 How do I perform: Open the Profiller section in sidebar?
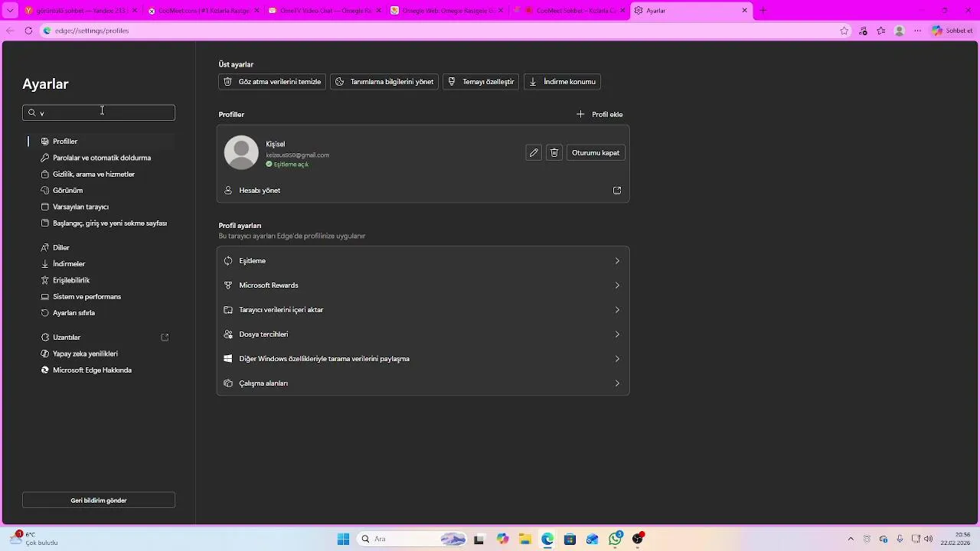click(100, 142)
